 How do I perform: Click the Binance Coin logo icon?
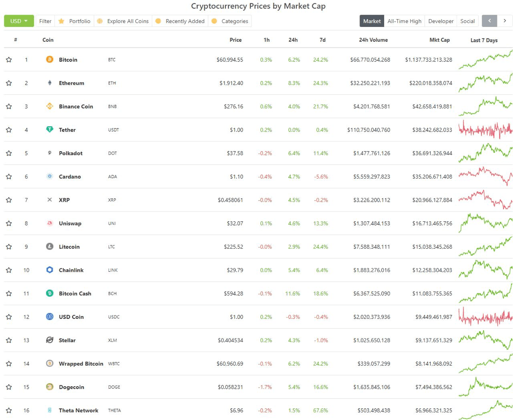[x=50, y=106]
